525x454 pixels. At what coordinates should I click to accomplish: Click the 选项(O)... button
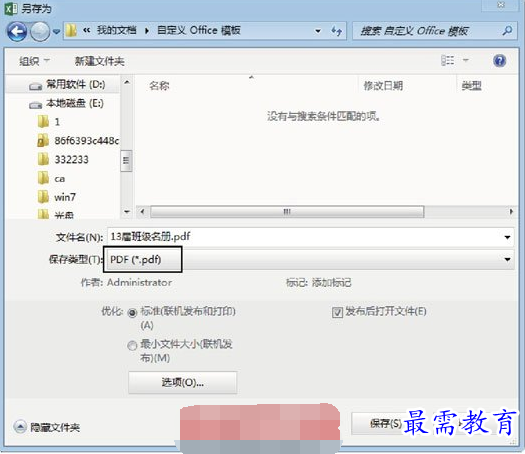point(182,382)
